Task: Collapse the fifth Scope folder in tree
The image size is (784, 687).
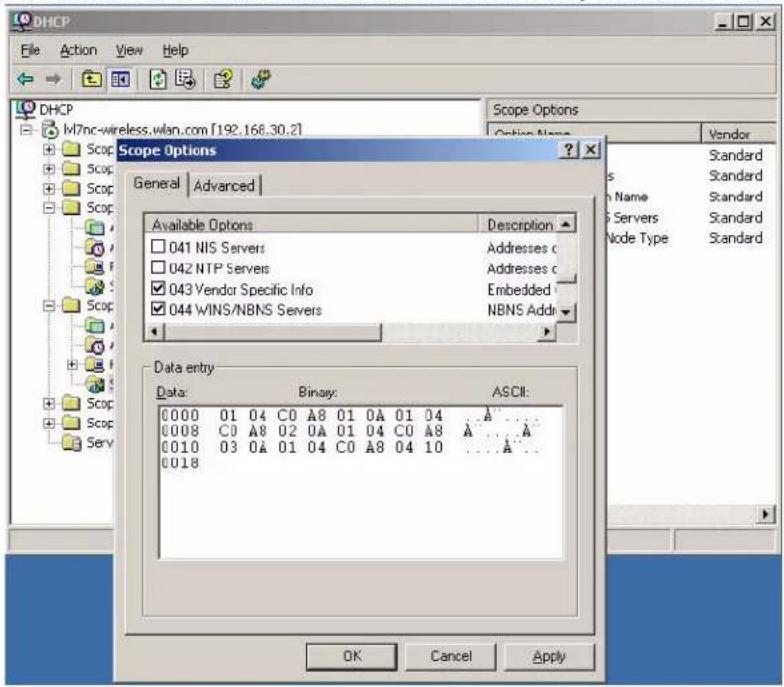Action: [x=49, y=305]
